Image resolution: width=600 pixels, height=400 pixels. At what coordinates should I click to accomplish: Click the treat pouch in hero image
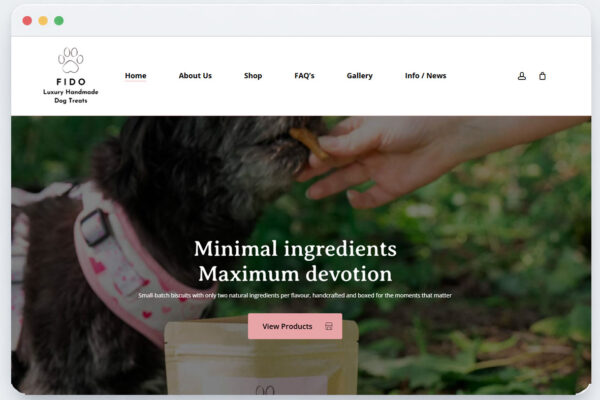pyautogui.click(x=262, y=358)
